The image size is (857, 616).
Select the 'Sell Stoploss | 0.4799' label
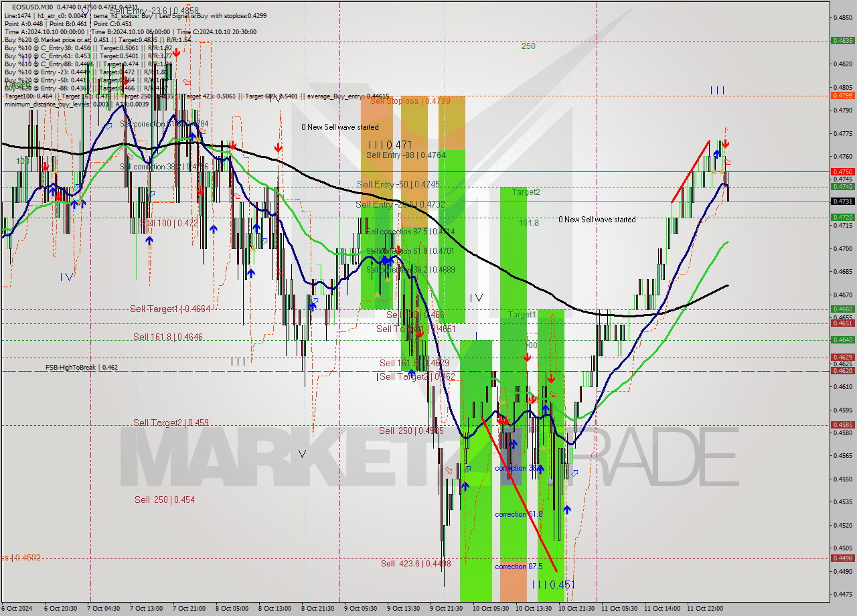click(410, 100)
